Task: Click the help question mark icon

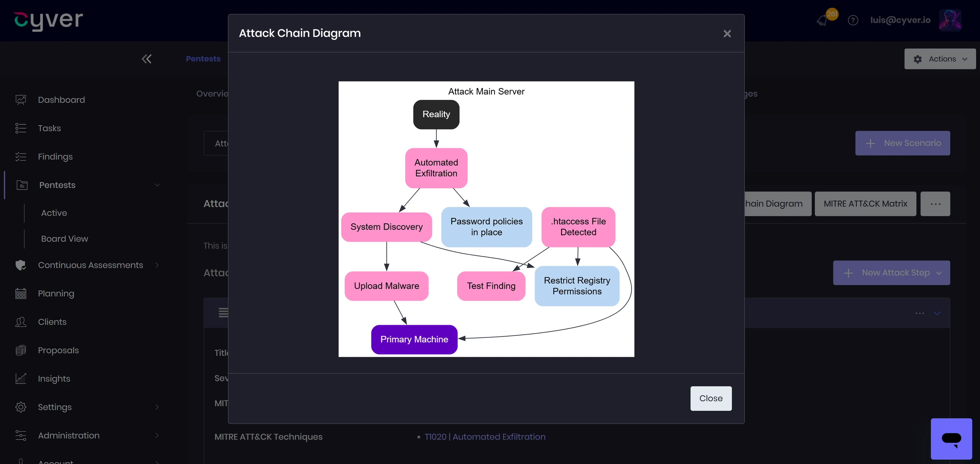Action: point(853,20)
